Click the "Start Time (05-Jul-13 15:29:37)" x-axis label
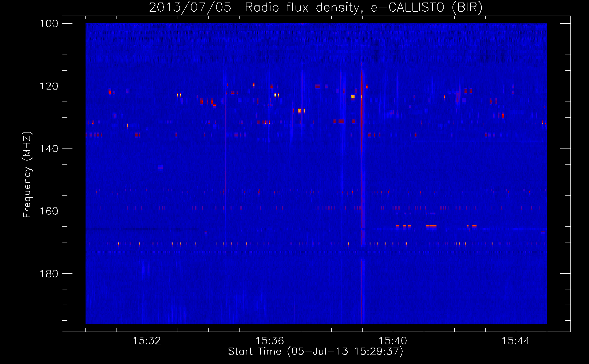The width and height of the screenshot is (589, 364). click(316, 352)
